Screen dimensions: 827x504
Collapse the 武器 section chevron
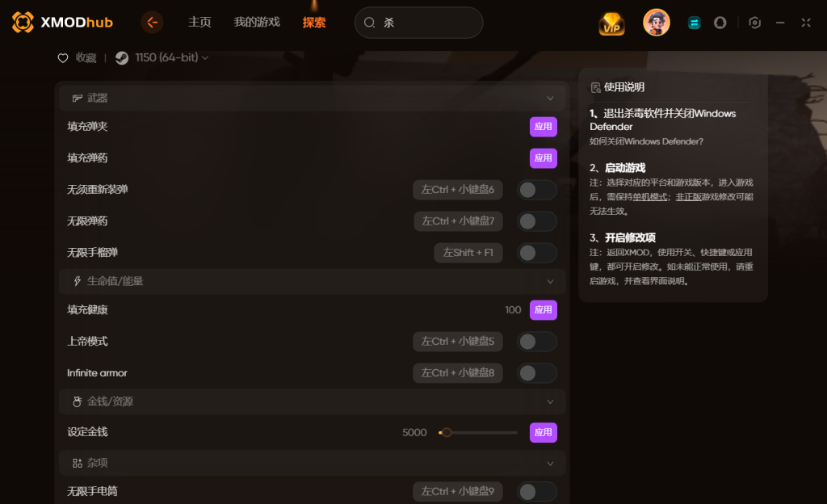[550, 99]
